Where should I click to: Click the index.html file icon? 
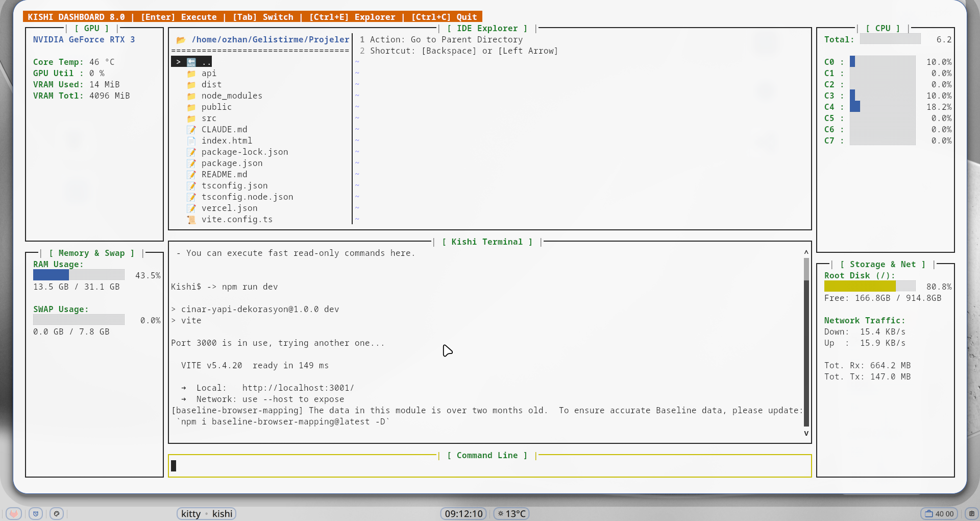point(191,141)
